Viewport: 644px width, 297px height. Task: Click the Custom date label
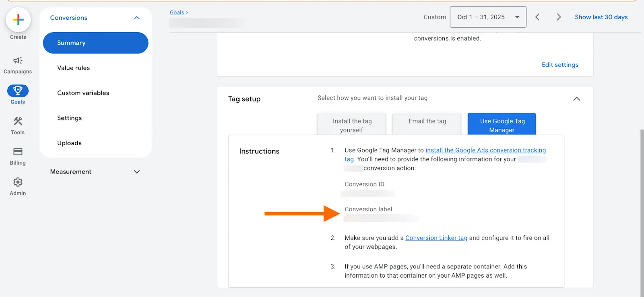coord(435,17)
